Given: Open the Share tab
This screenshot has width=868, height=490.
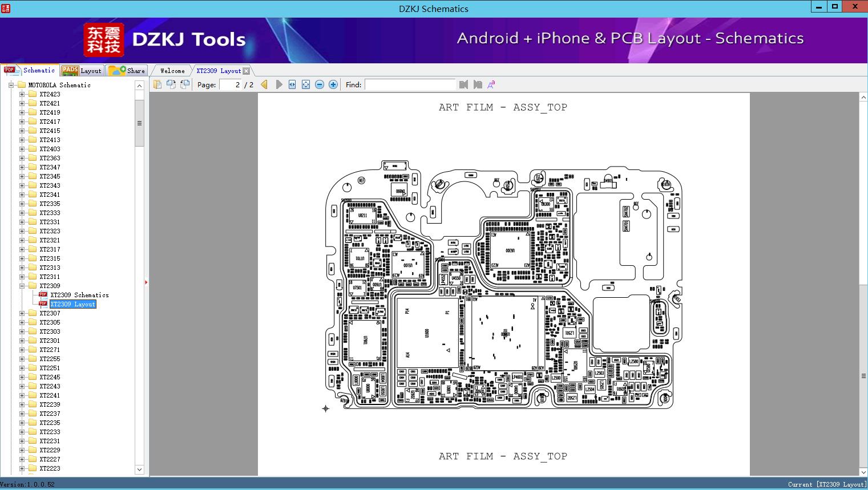Looking at the screenshot, I should coord(127,71).
